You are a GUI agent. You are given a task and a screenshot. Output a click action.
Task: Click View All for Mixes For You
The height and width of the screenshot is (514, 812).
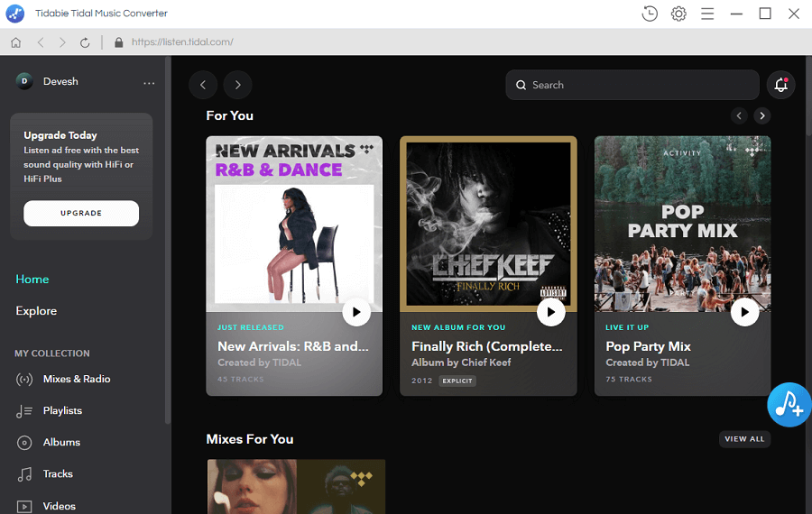point(744,439)
